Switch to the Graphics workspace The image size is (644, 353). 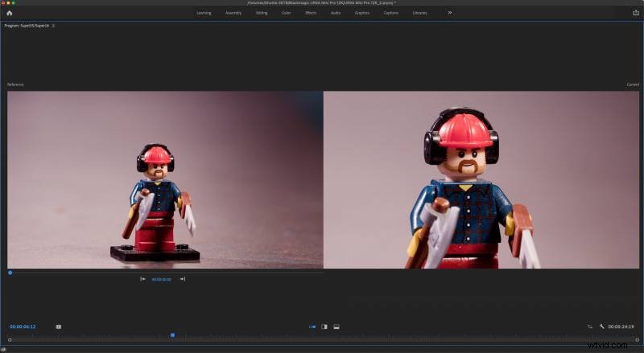tap(362, 13)
